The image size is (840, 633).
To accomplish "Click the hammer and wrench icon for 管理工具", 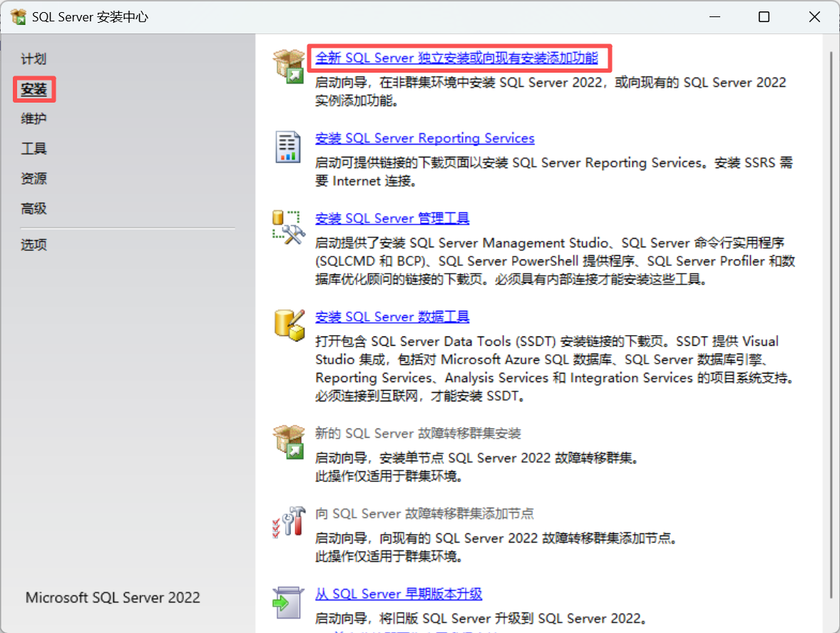I will coord(288,227).
